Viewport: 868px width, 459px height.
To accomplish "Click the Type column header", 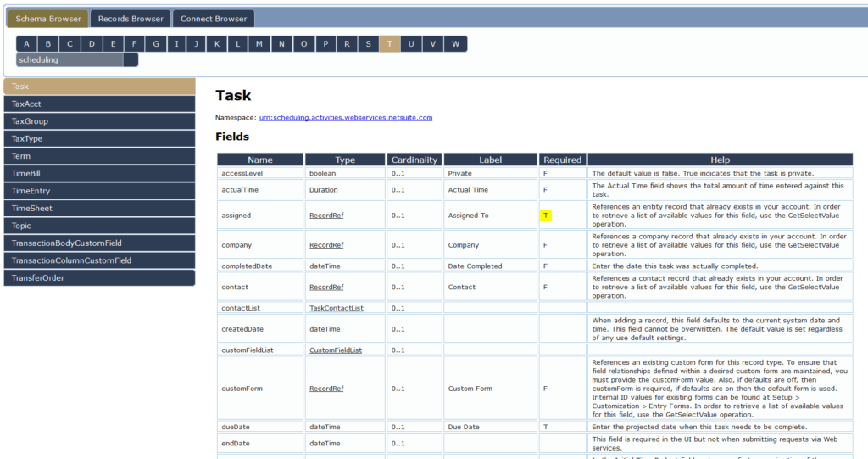I will click(x=345, y=160).
